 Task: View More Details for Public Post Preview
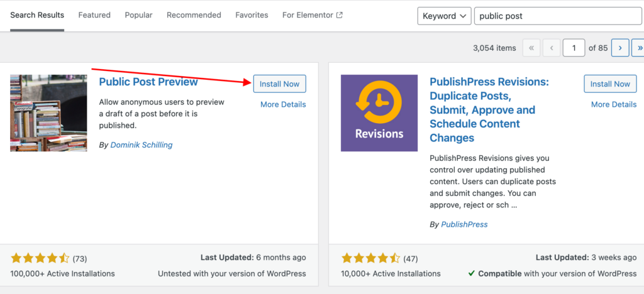[x=283, y=104]
